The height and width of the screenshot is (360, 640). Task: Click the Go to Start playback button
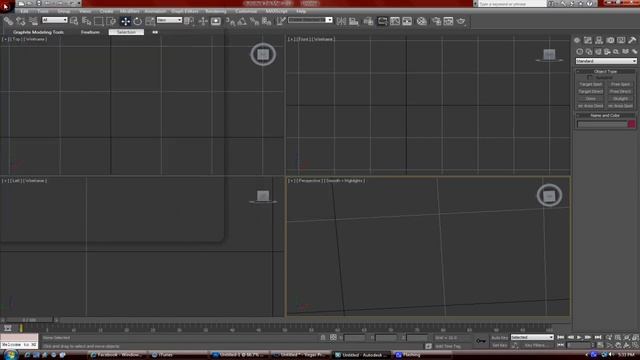point(560,338)
